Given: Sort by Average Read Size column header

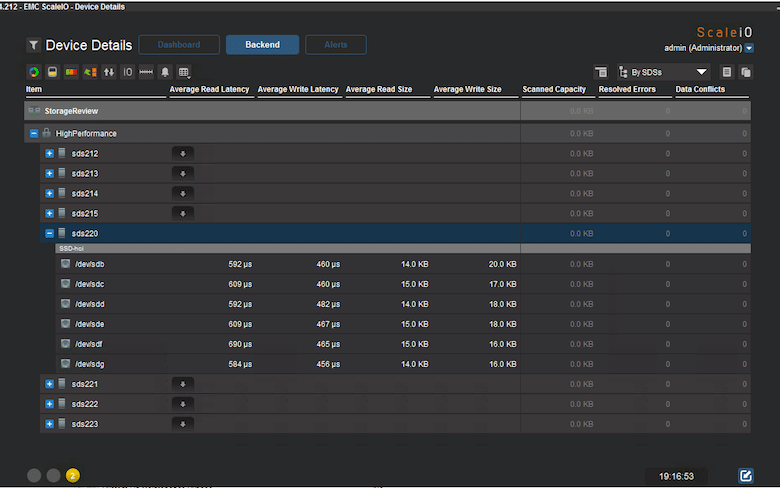Looking at the screenshot, I should 379,90.
